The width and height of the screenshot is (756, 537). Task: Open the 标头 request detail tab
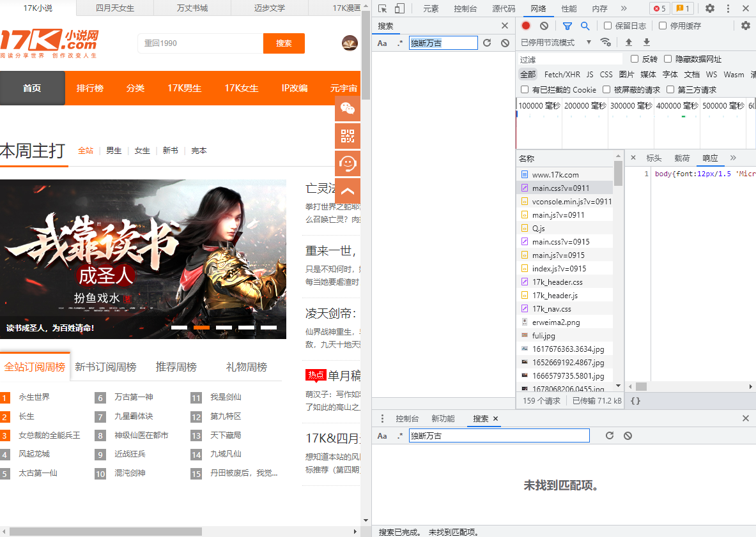(x=654, y=158)
